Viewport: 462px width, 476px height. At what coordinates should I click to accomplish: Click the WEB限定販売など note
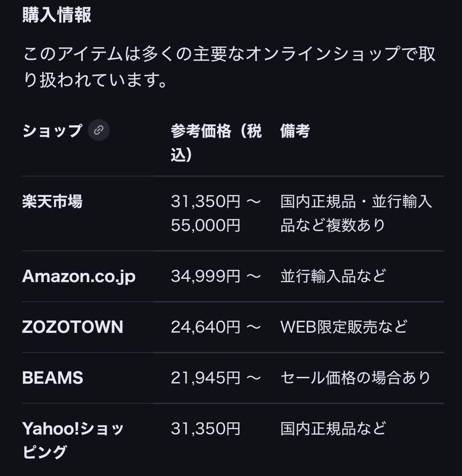click(344, 327)
